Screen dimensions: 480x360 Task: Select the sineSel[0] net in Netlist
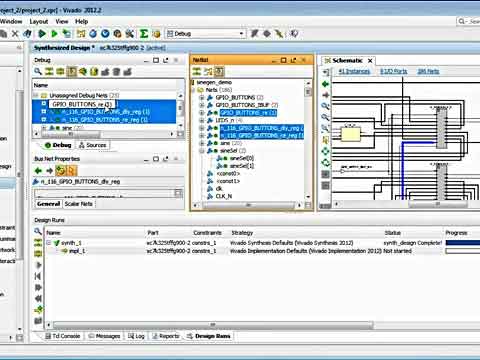pos(242,158)
